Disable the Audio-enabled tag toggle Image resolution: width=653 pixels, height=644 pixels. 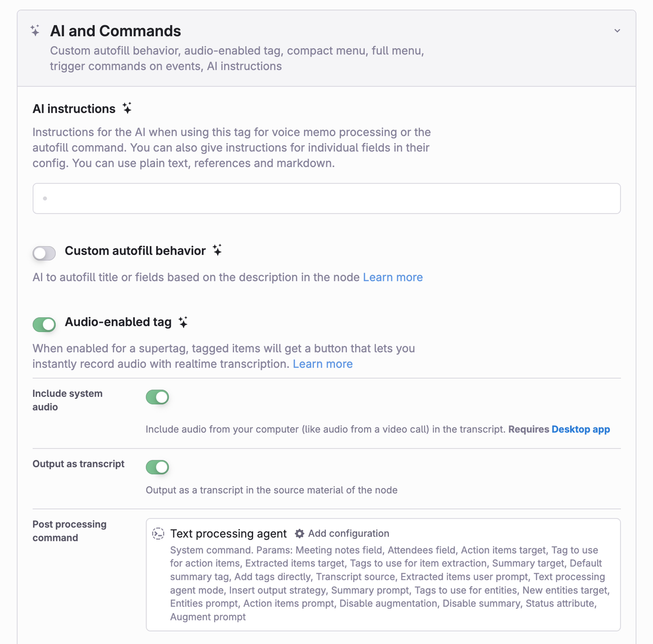(x=44, y=324)
